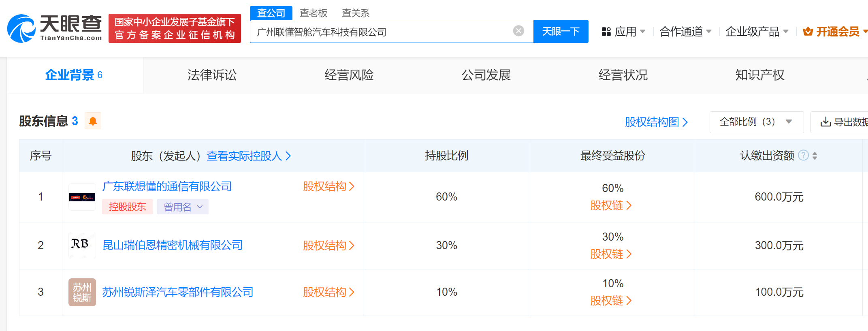Switch to the 法律诉讼 tab
The image size is (868, 331).
212,75
